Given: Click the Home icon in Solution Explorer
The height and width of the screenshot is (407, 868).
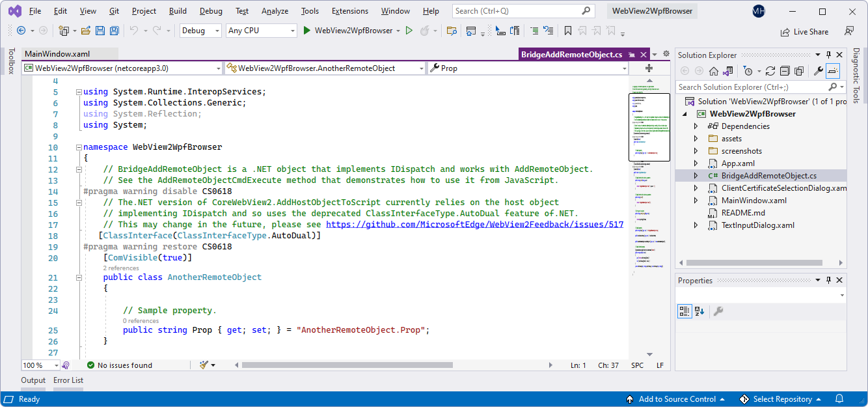Looking at the screenshot, I should pos(714,72).
